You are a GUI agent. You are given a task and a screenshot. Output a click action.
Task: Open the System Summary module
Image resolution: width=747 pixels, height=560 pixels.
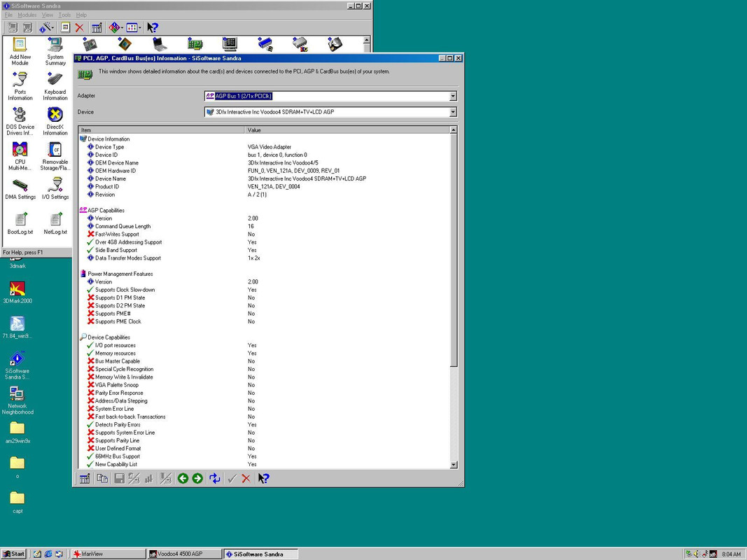point(55,51)
